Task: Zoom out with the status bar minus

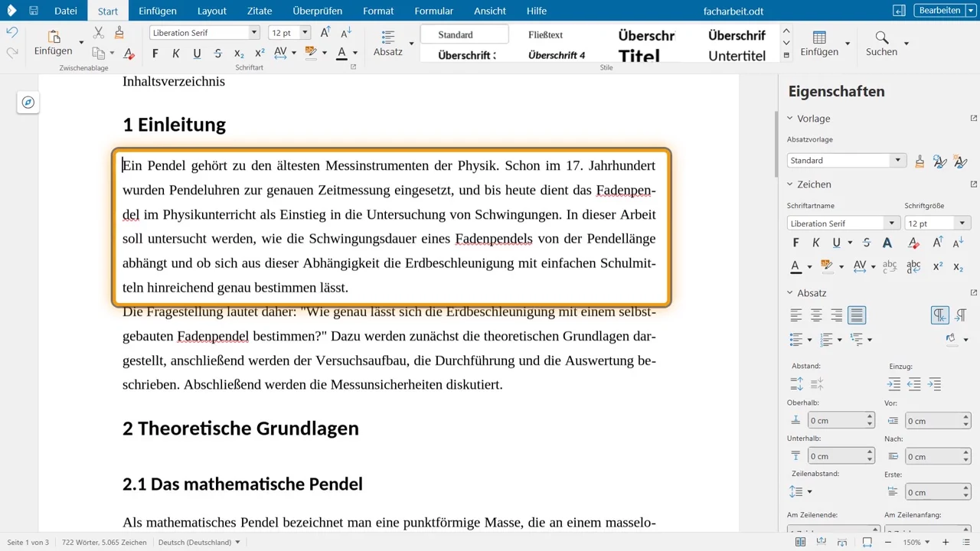Action: click(887, 543)
